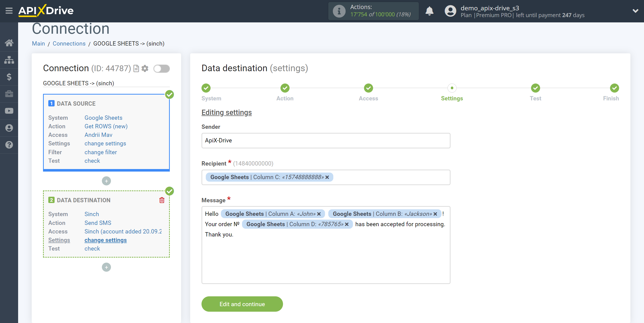Delete the Data Destination block
Viewport: 644px width, 323px height.
click(x=162, y=200)
